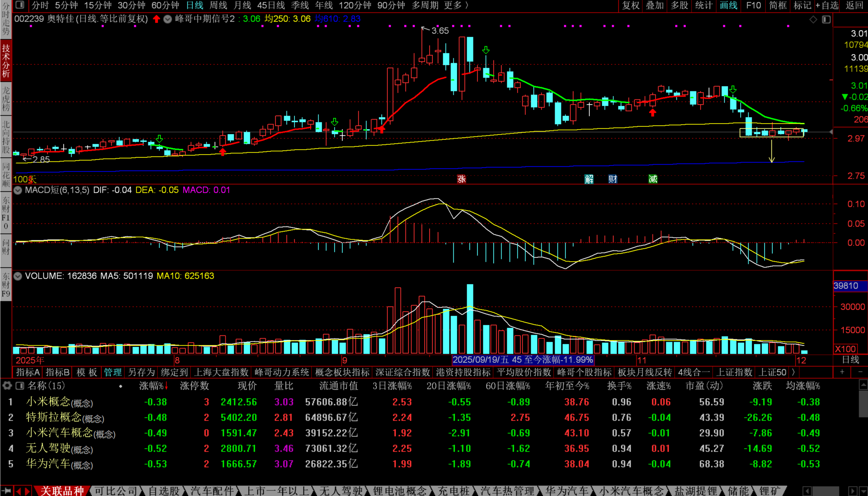
Task: Click scrollbar up arrow of concept list
Action: [x=863, y=385]
